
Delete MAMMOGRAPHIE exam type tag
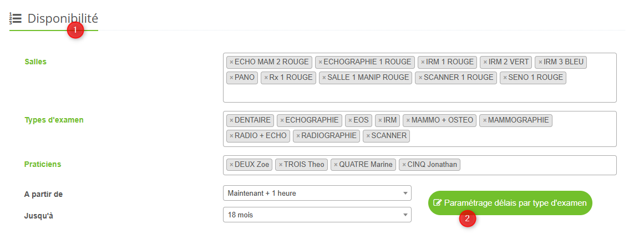pyautogui.click(x=485, y=120)
